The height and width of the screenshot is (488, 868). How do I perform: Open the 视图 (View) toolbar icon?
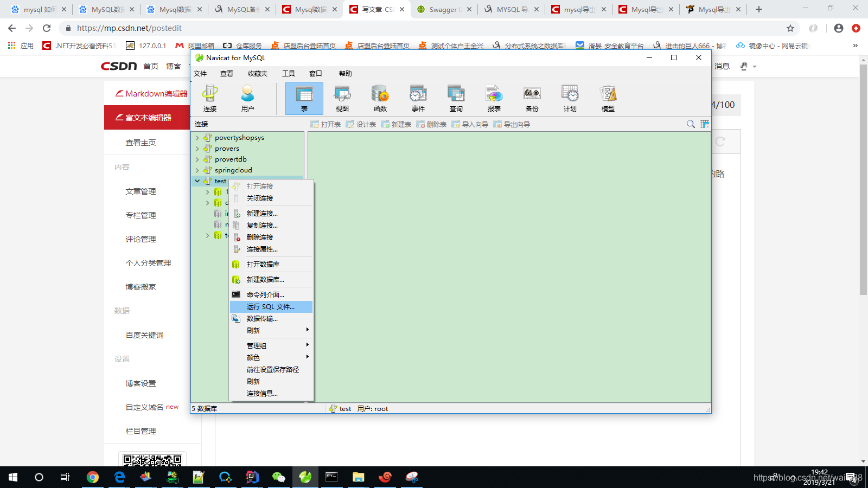[342, 98]
